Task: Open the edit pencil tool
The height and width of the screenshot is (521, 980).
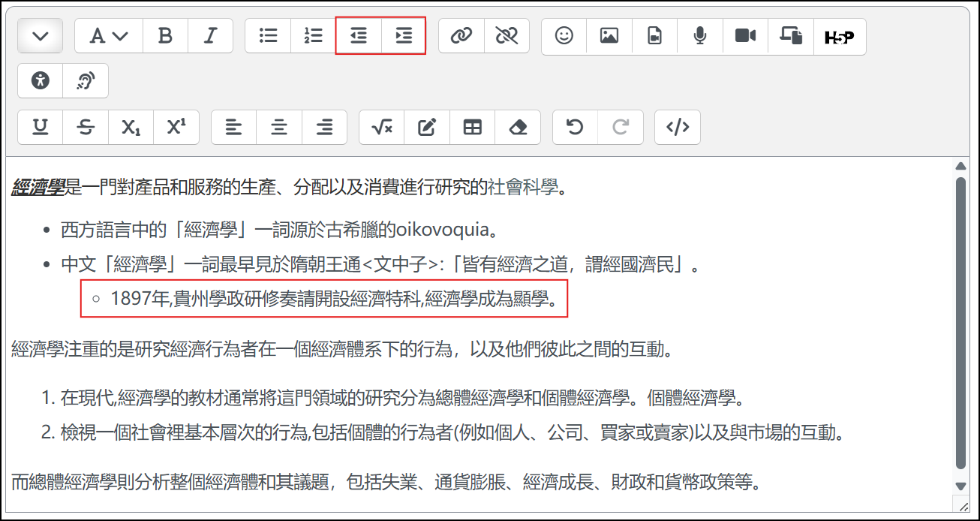Action: pyautogui.click(x=427, y=127)
